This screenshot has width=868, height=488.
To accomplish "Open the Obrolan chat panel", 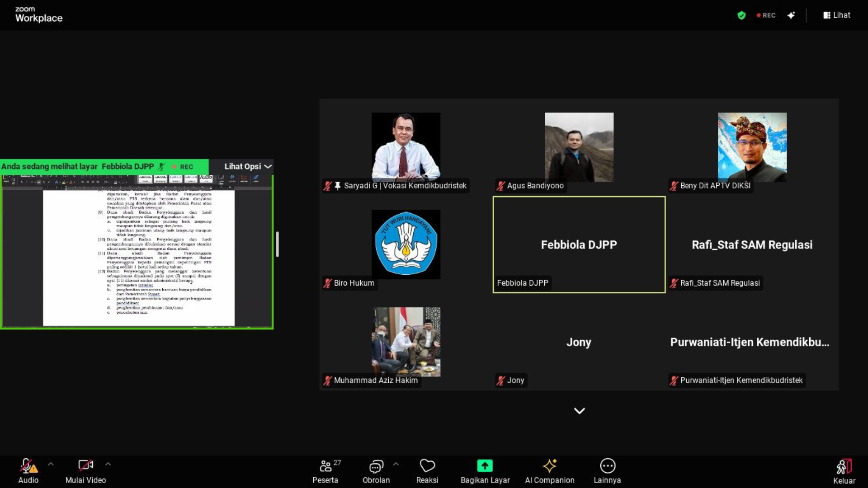I will coord(376,471).
